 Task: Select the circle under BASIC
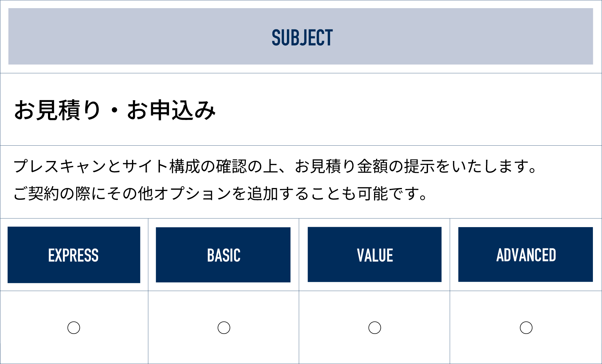pyautogui.click(x=224, y=328)
